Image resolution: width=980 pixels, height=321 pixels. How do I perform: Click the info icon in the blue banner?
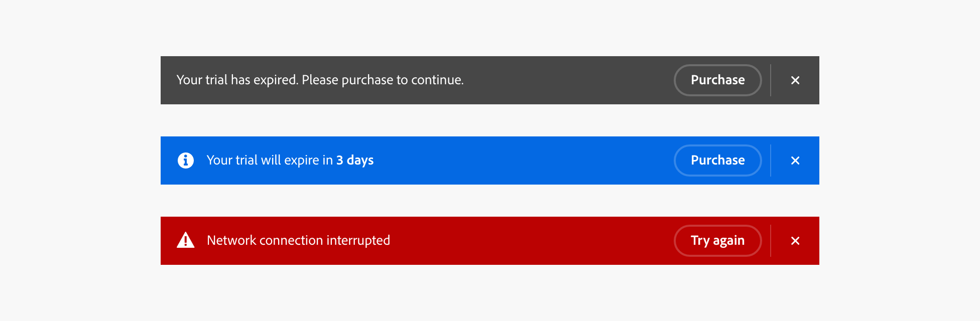coord(186,160)
